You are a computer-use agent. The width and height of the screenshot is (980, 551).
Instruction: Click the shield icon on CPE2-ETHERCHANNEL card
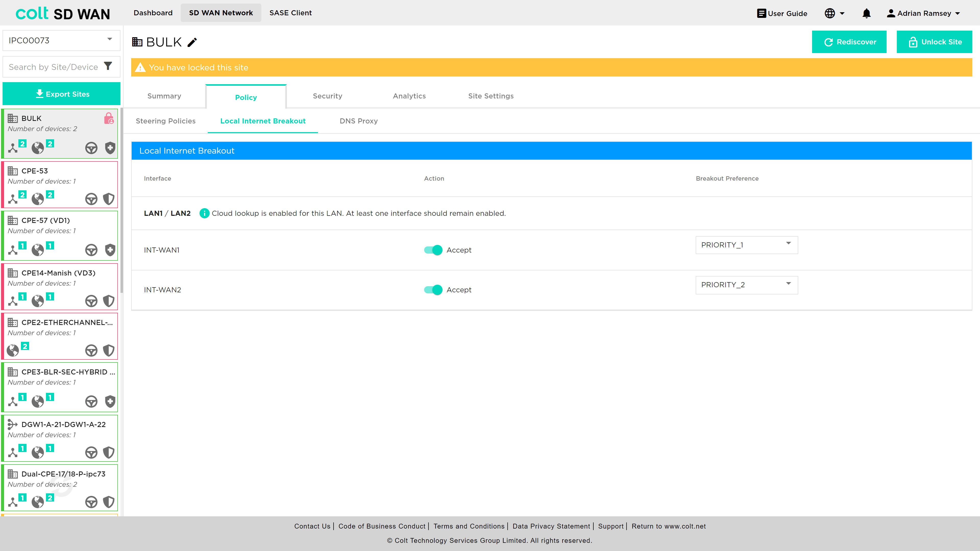109,350
